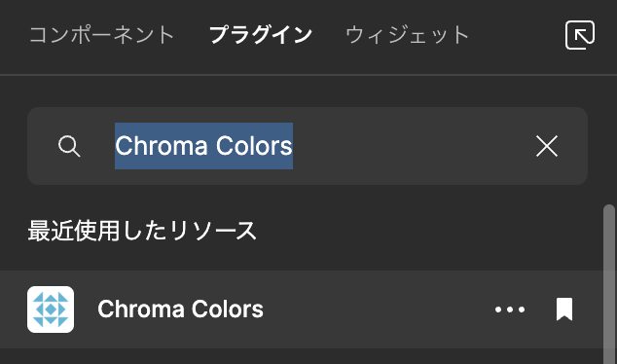Click the highlighted Chroma Colors search text
This screenshot has height=364, width=617.
[x=203, y=146]
